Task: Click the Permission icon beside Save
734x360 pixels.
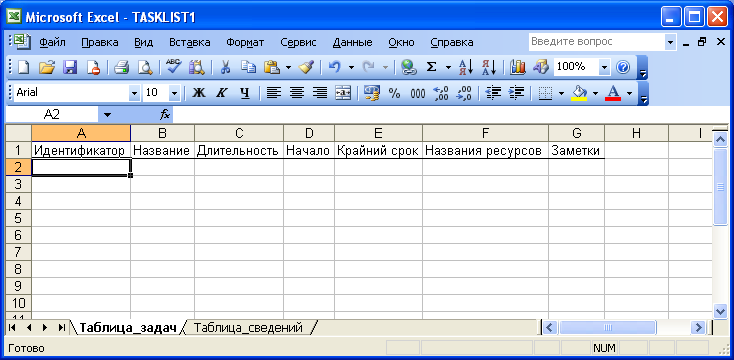Action: coord(93,67)
